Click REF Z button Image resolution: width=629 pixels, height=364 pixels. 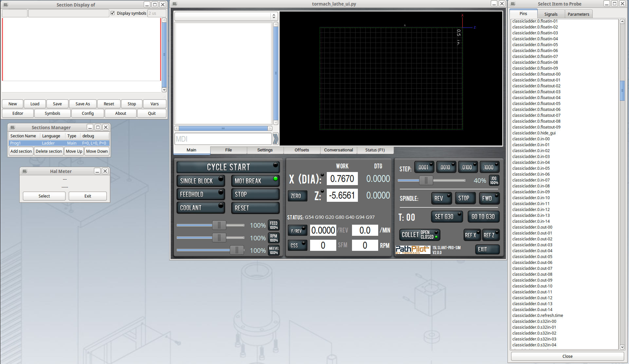coord(491,235)
